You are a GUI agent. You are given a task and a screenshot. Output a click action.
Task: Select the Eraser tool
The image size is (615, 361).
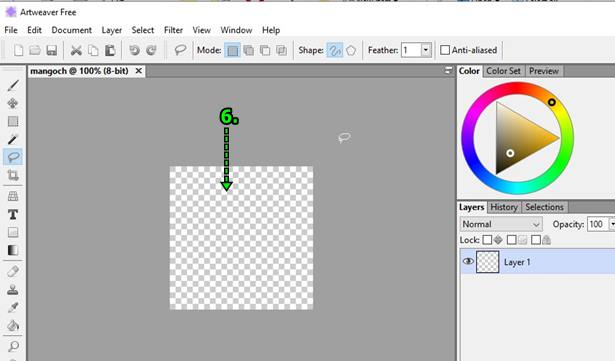click(x=13, y=271)
